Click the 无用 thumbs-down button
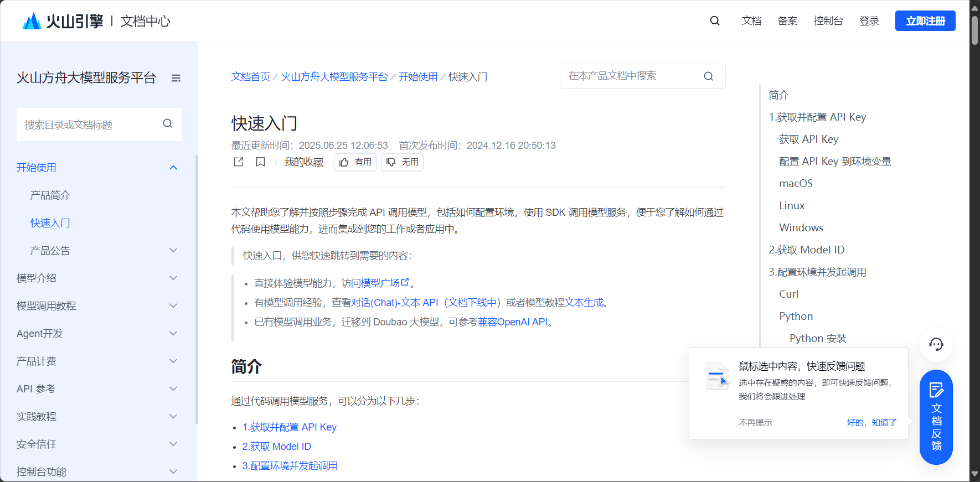This screenshot has width=980, height=482. tap(402, 162)
